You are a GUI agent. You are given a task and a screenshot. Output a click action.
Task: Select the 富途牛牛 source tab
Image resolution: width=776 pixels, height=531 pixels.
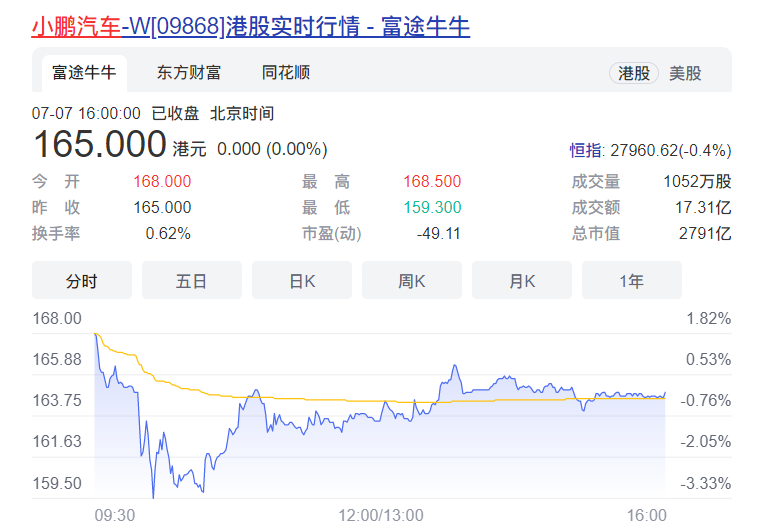[84, 73]
